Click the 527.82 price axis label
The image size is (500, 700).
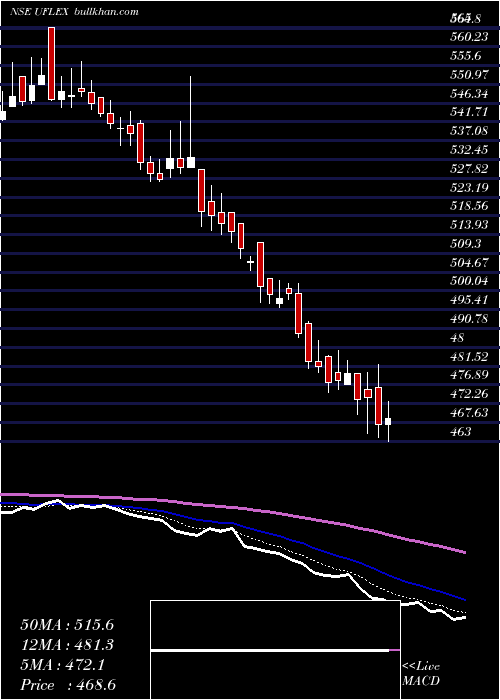468,169
